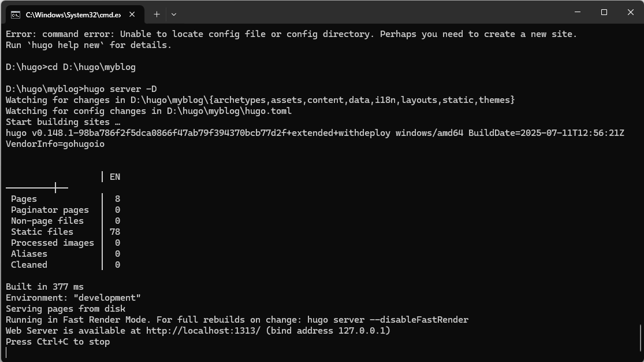Screen dimensions: 644x362
Task: Click the 'cd D:\hugo\myblog' command
Action: tap(92, 67)
